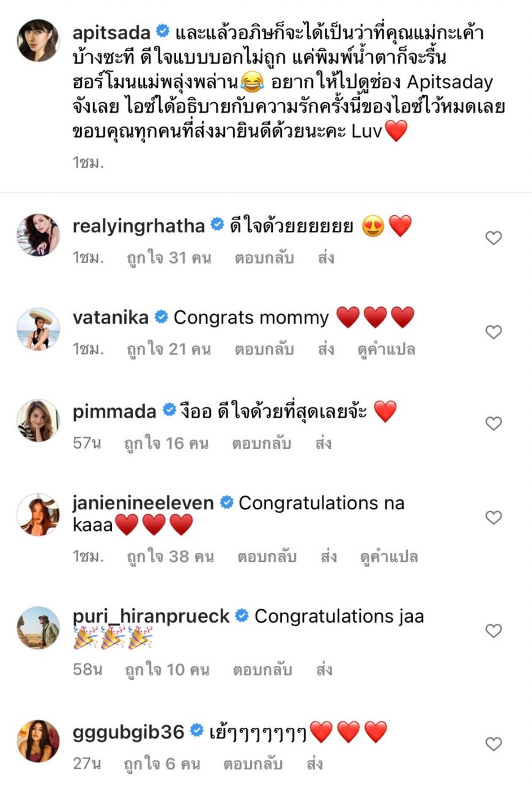Reply to vatanika's comment

coord(264,350)
